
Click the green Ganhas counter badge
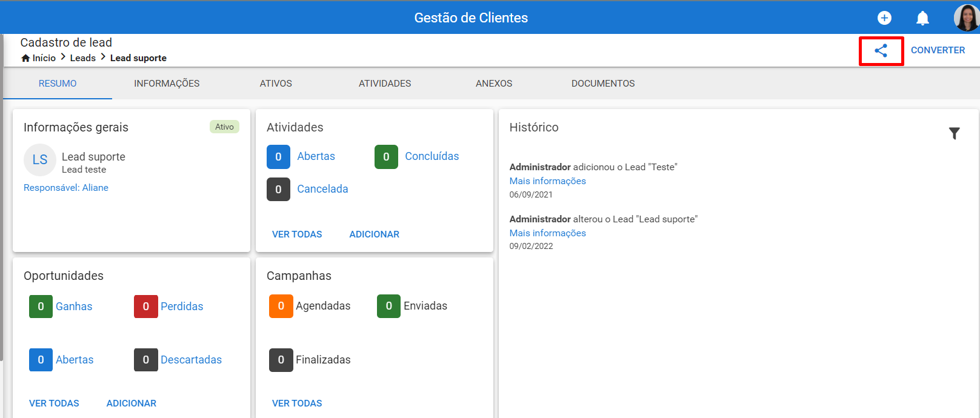(41, 307)
